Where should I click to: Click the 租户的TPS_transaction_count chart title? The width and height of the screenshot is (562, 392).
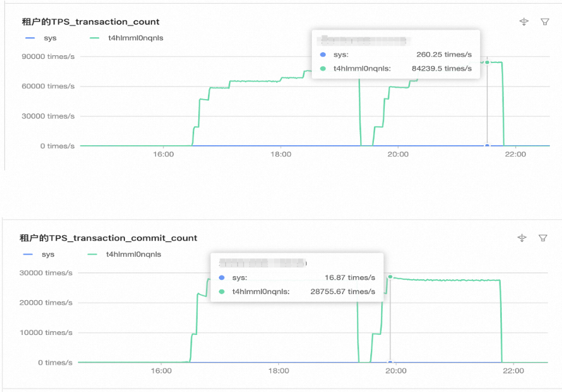tap(91, 22)
